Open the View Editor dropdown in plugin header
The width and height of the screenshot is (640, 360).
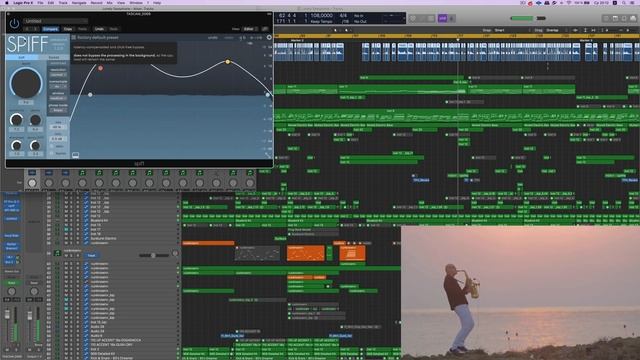click(x=249, y=29)
